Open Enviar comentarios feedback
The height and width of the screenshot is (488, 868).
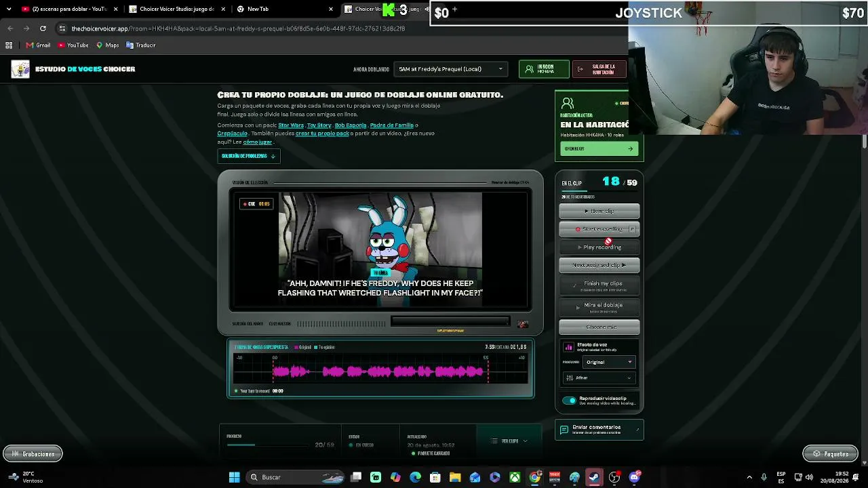[x=599, y=430]
